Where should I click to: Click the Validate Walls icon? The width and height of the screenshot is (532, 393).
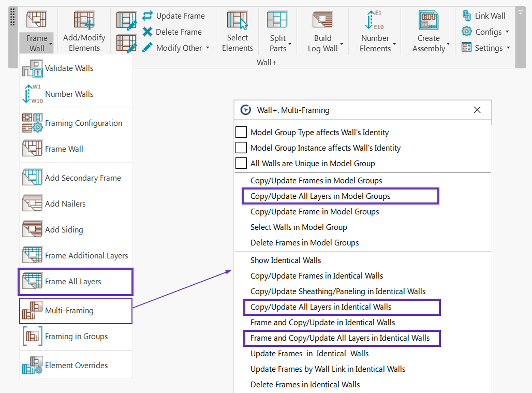pyautogui.click(x=32, y=68)
